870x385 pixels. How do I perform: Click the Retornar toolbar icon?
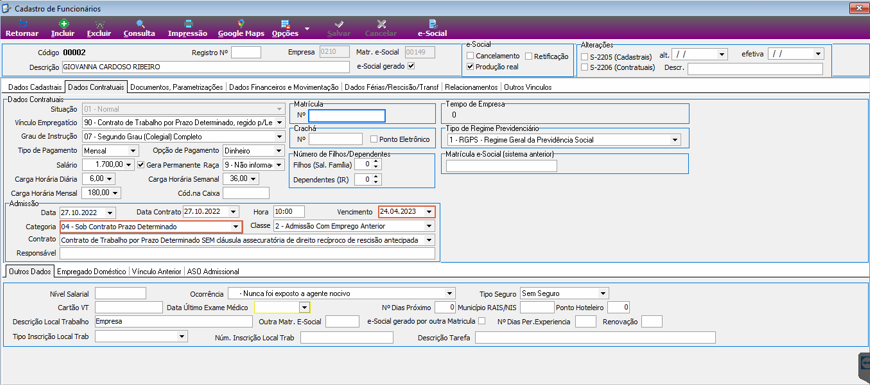pos(22,24)
